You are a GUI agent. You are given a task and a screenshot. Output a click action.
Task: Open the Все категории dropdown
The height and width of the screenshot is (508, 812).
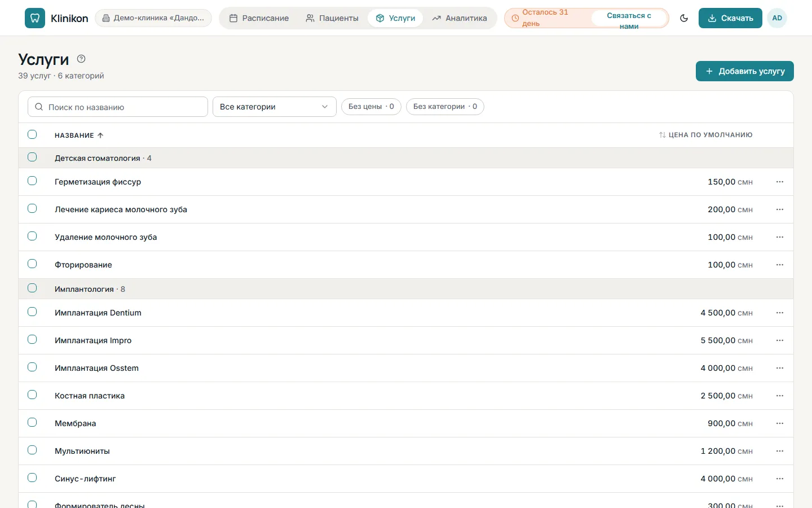click(x=275, y=107)
